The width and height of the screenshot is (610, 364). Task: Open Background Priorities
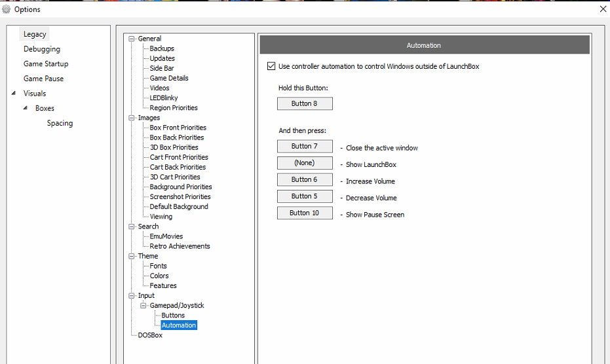(x=181, y=187)
